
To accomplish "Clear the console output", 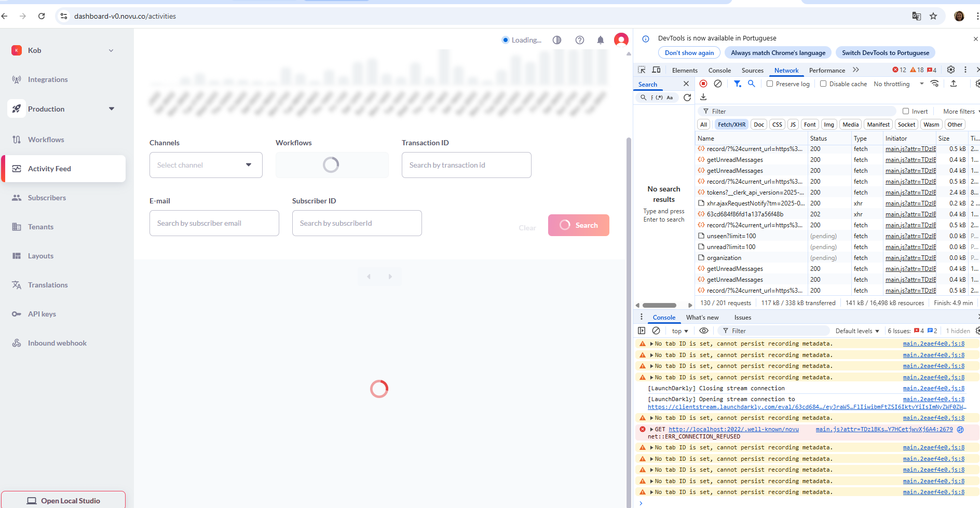I will (x=656, y=331).
